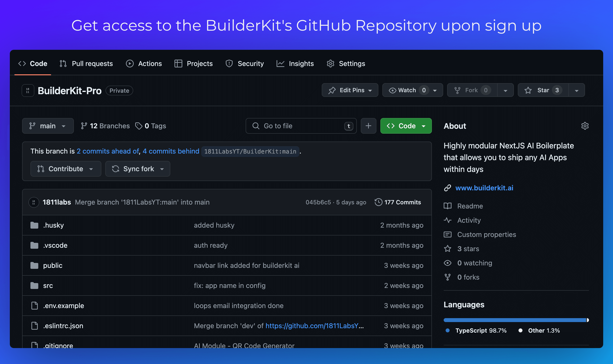The width and height of the screenshot is (613, 364).
Task: Expand the Sync fork dropdown
Action: [x=138, y=169]
